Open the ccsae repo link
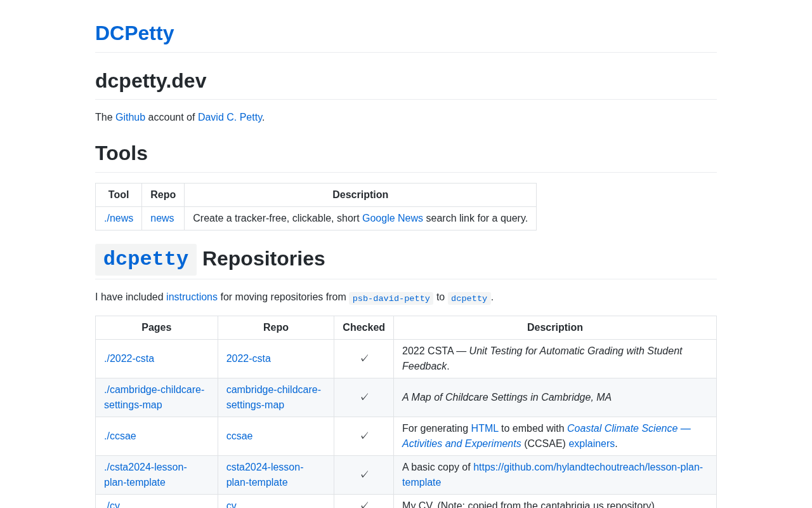The image size is (812, 508). click(x=239, y=436)
